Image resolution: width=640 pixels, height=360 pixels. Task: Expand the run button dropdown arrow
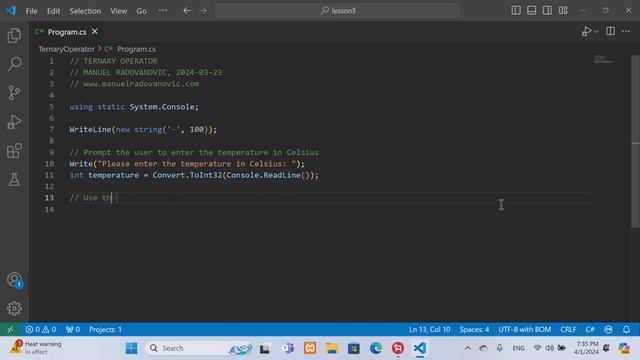pos(596,31)
